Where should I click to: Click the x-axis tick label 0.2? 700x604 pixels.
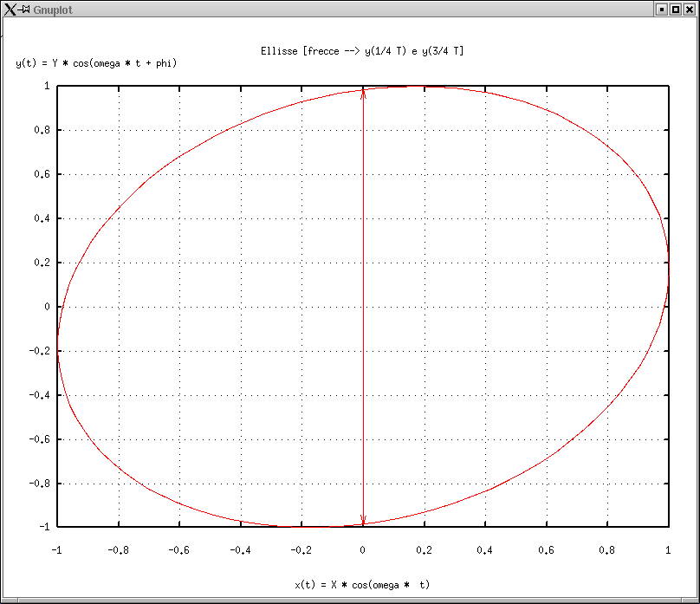(x=424, y=550)
